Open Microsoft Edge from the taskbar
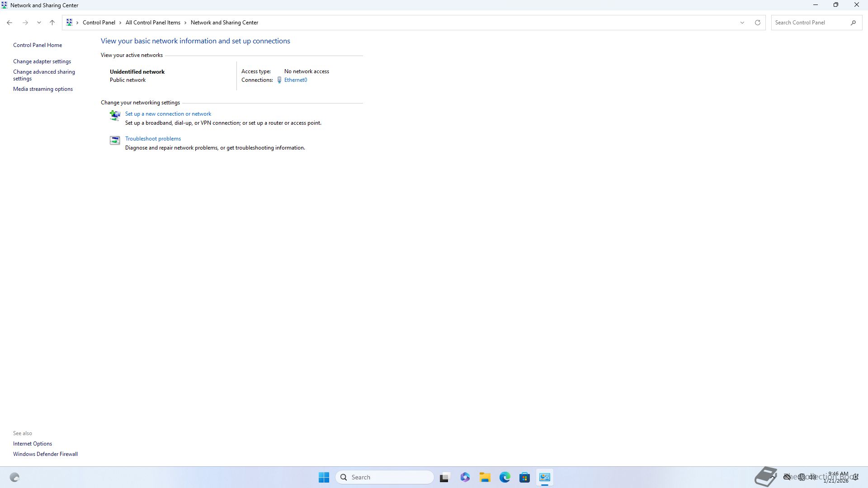This screenshot has width=868, height=488. pyautogui.click(x=505, y=477)
